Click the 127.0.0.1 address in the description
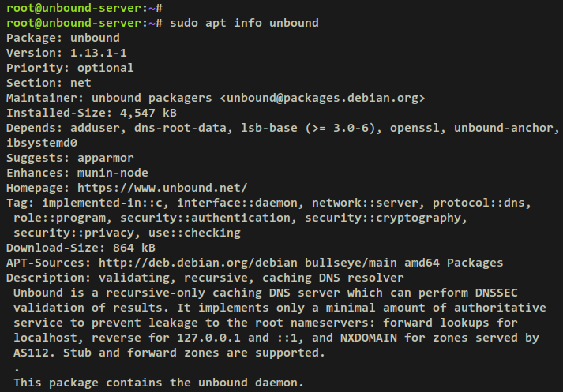The height and width of the screenshot is (392, 563). point(208,338)
